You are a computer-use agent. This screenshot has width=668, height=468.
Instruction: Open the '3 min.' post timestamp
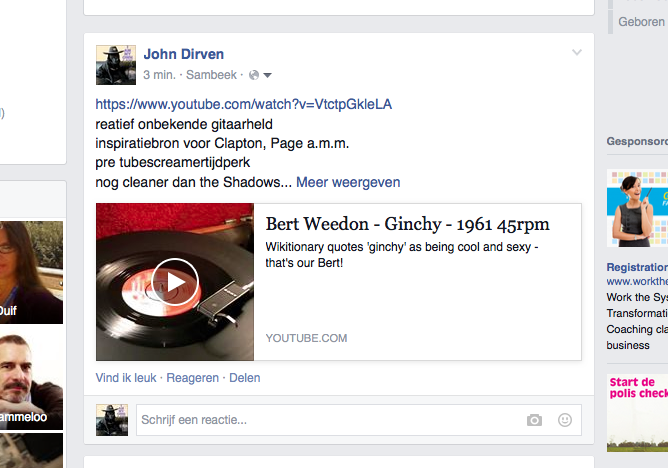(159, 75)
